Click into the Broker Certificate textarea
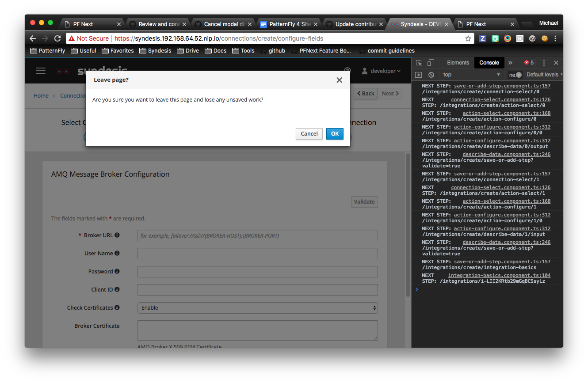Screen dimensions: 588x383 pos(257,330)
